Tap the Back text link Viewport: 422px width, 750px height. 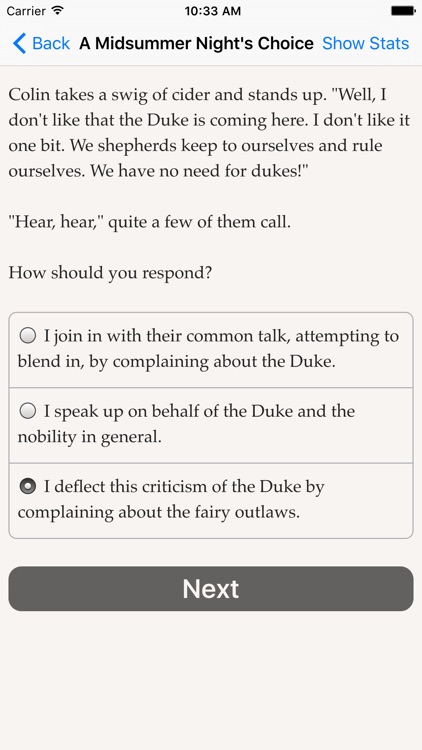[x=51, y=43]
